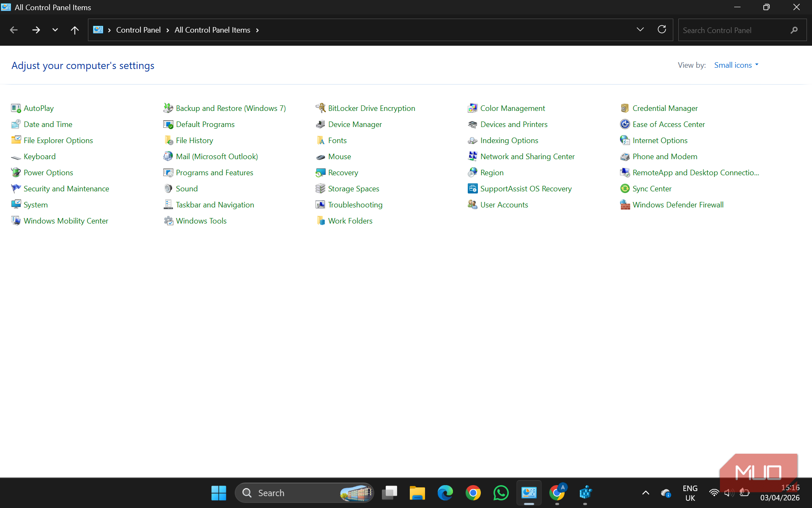Click the Color Management icon
The image size is (812, 508).
[x=473, y=108]
